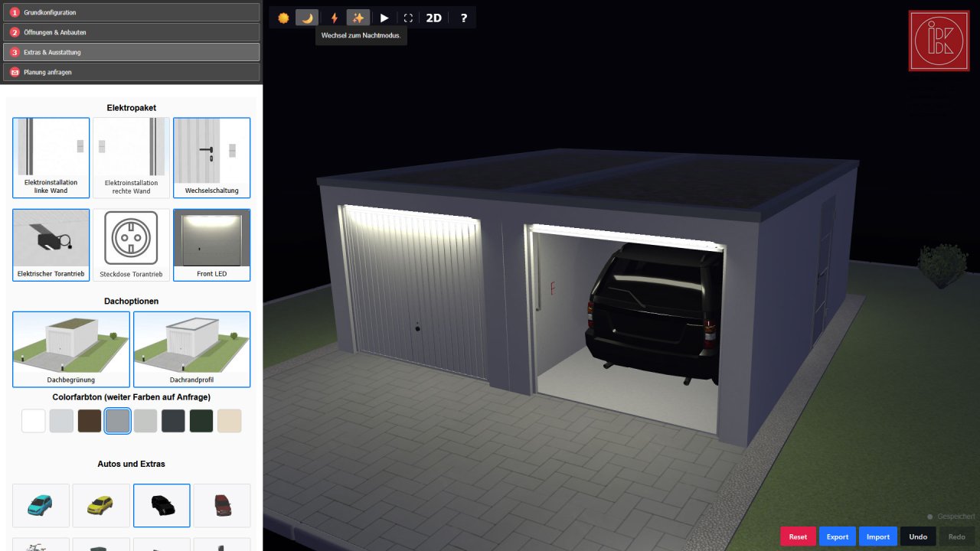
Task: Click the Export button
Action: pyautogui.click(x=838, y=536)
